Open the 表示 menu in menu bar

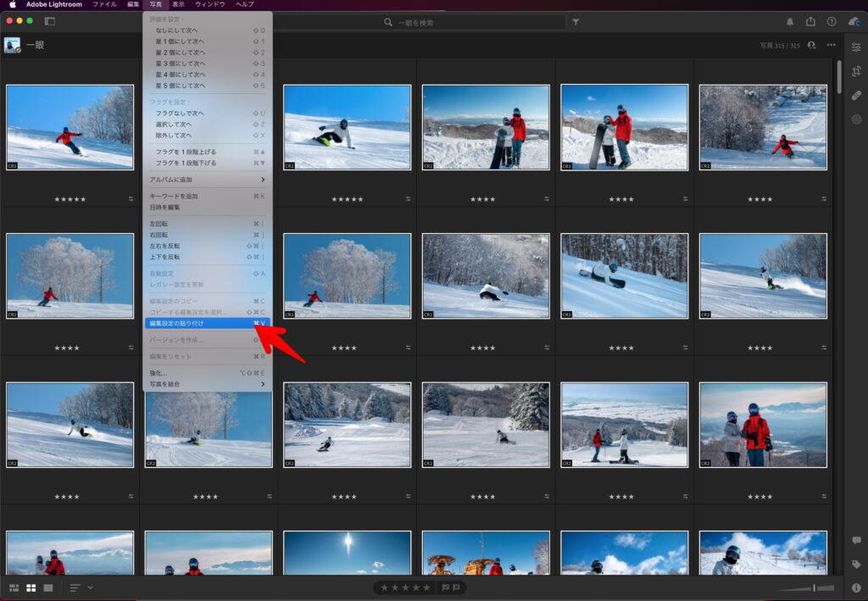178,4
